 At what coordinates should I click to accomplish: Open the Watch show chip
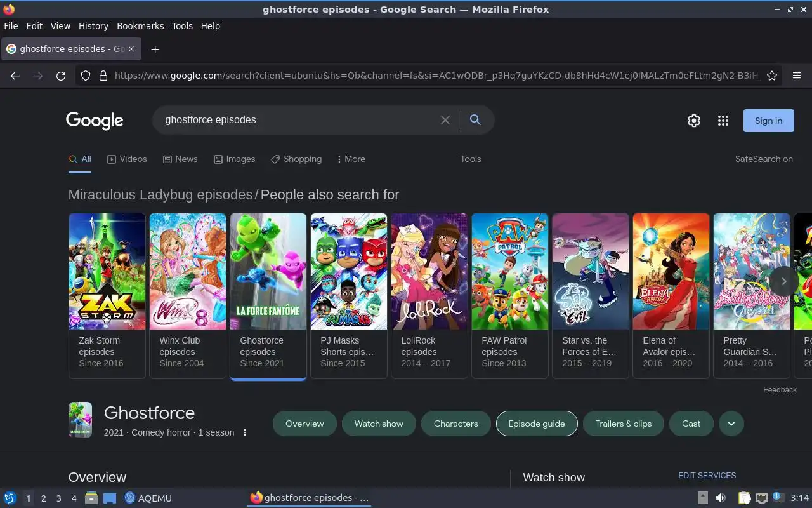(379, 424)
